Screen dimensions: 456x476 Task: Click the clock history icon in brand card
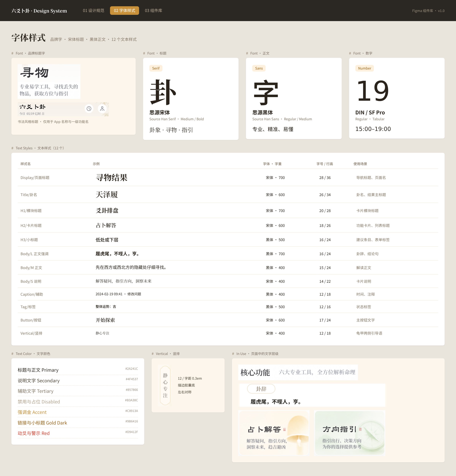[89, 109]
